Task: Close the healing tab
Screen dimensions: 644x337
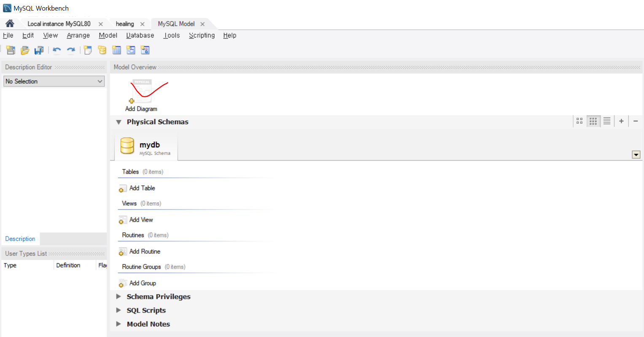Action: pyautogui.click(x=142, y=24)
